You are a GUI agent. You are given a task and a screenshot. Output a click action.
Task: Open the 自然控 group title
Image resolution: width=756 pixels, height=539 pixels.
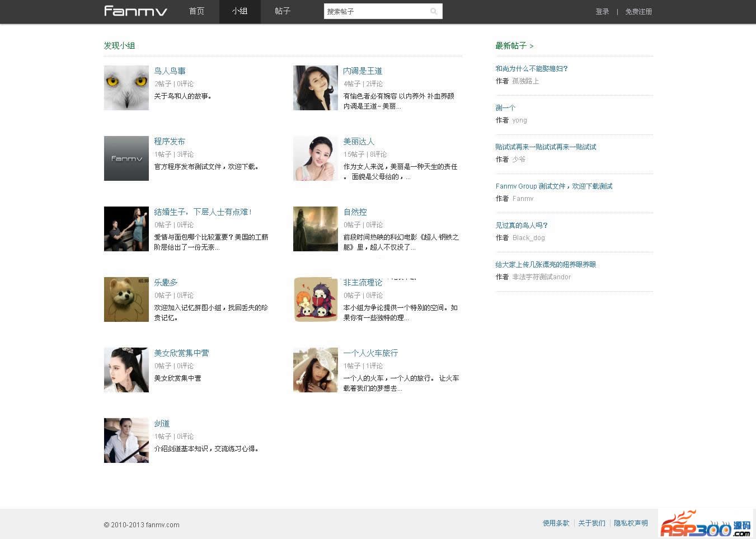coord(355,212)
